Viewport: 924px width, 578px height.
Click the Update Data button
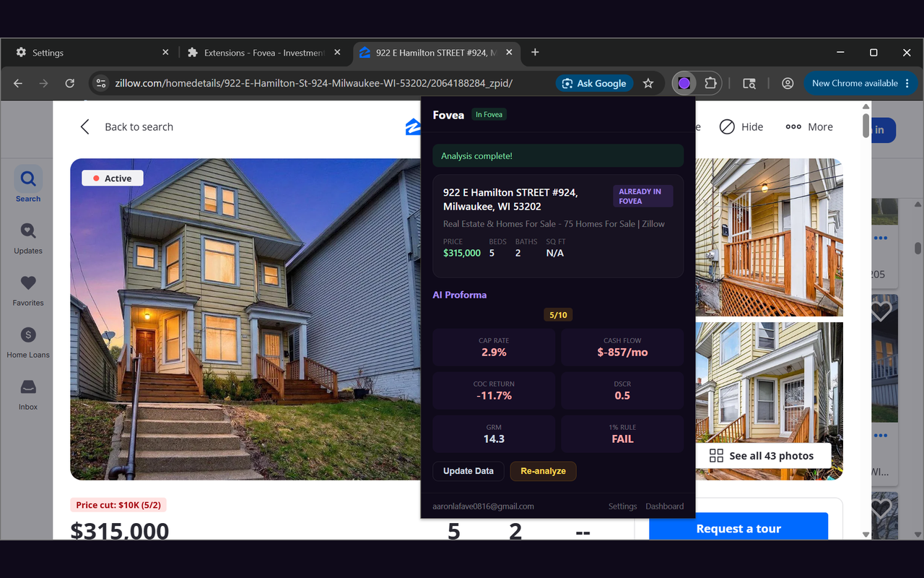coord(468,471)
